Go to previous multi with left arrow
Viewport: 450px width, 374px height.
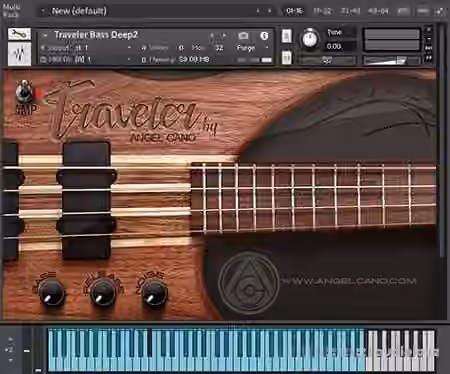(258, 11)
